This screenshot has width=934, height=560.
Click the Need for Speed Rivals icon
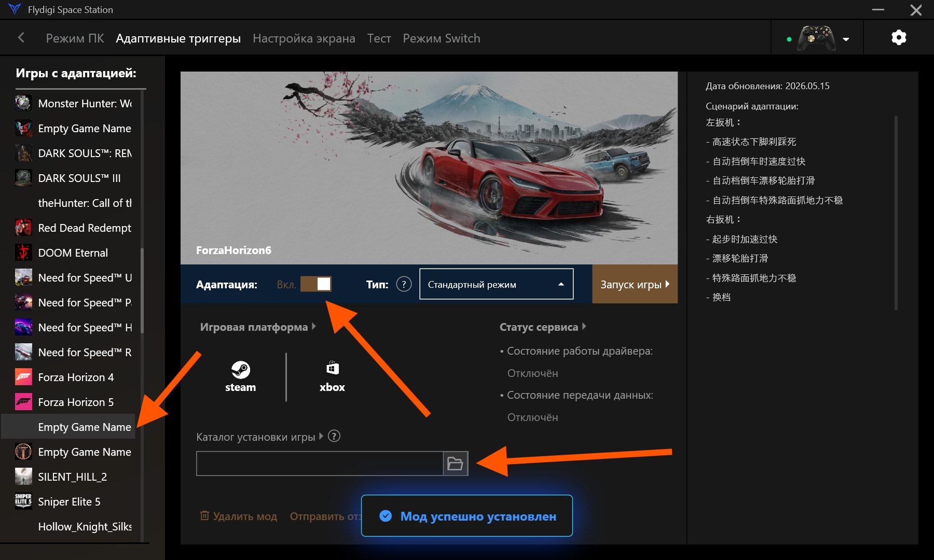(23, 352)
